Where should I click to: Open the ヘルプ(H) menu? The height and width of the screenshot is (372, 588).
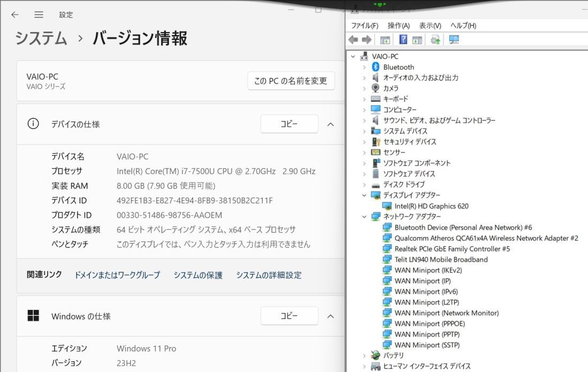click(x=463, y=26)
